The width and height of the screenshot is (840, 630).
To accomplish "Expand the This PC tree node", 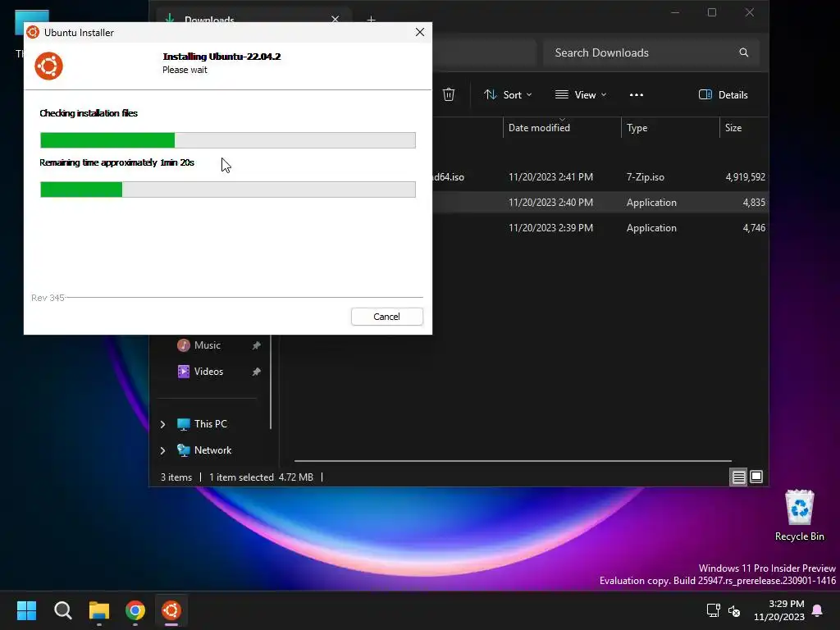I will [163, 424].
